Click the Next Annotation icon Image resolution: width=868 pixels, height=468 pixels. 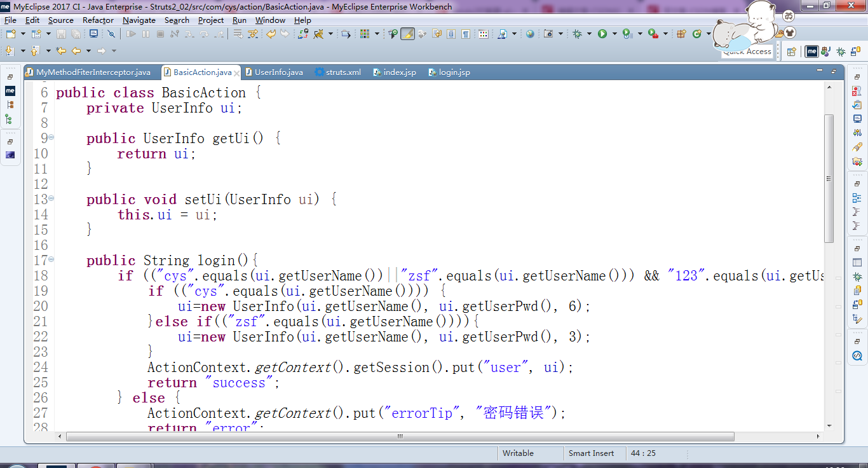tap(10, 50)
